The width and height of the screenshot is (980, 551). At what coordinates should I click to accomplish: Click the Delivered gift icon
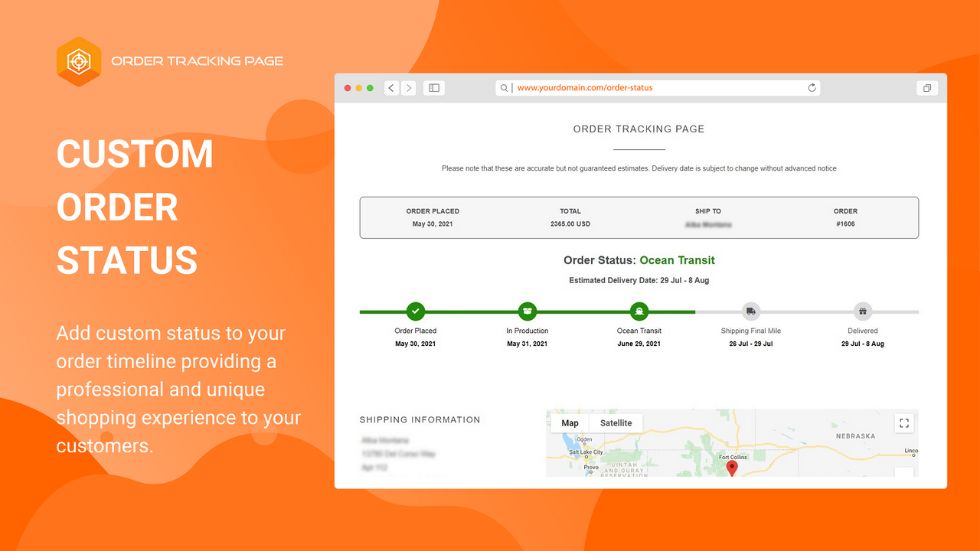[863, 311]
